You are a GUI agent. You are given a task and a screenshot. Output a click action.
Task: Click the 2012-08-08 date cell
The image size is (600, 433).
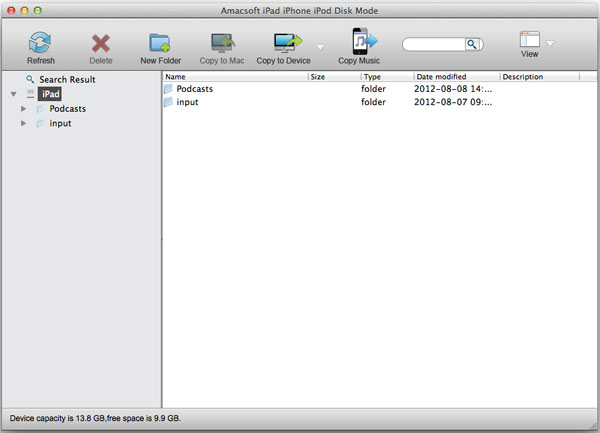(x=453, y=89)
